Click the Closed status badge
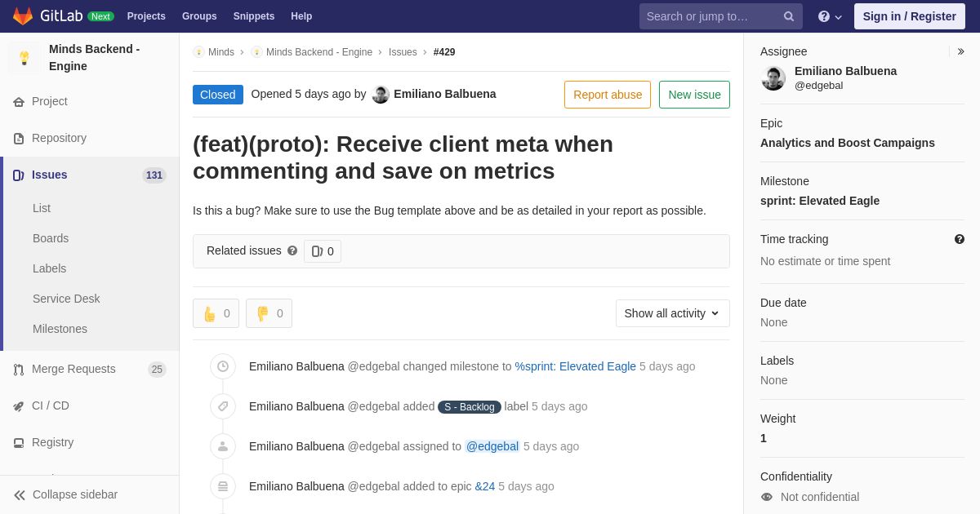Viewport: 980px width, 514px height. pos(218,95)
